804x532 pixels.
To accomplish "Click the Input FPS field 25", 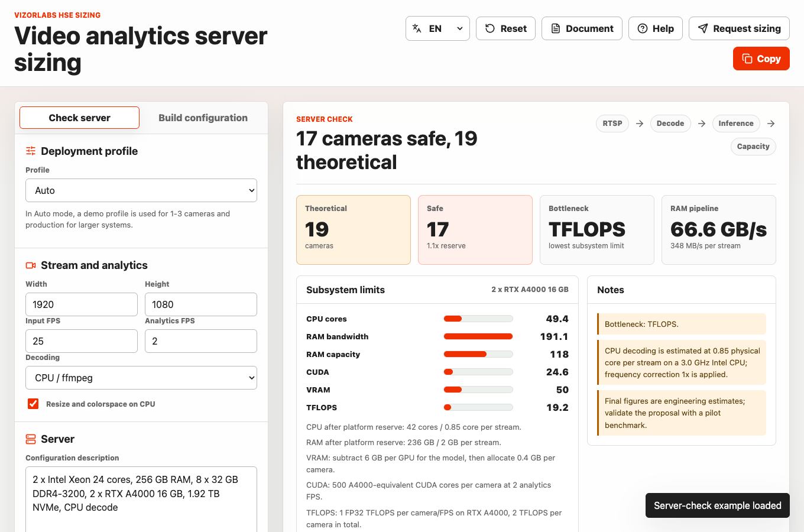I will (82, 341).
